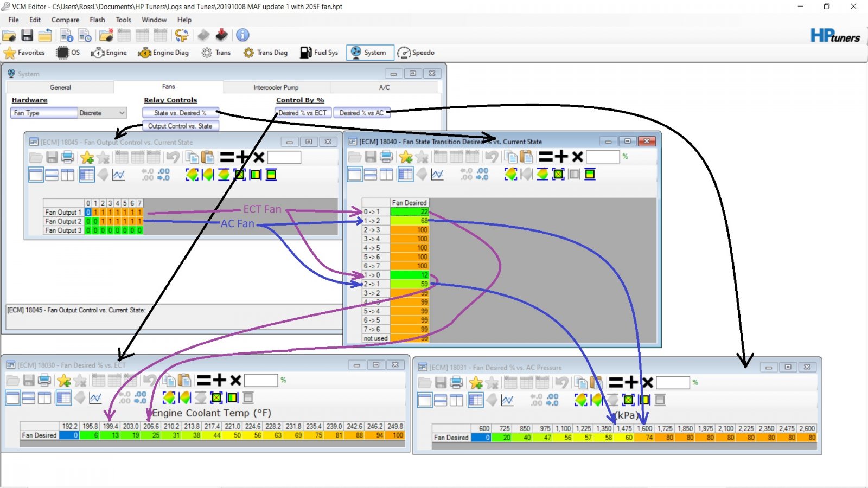Click the plus (add) icon in Fan State Transition window

(x=561, y=157)
